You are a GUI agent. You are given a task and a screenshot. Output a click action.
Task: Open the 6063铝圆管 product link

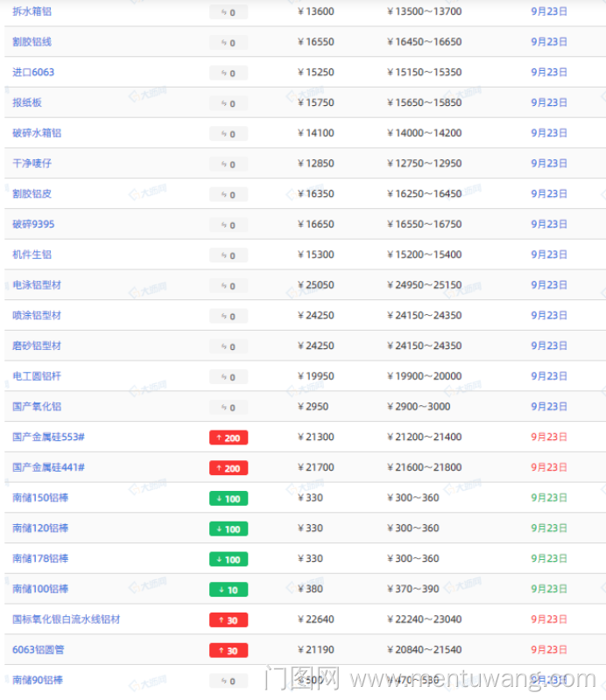pos(38,650)
